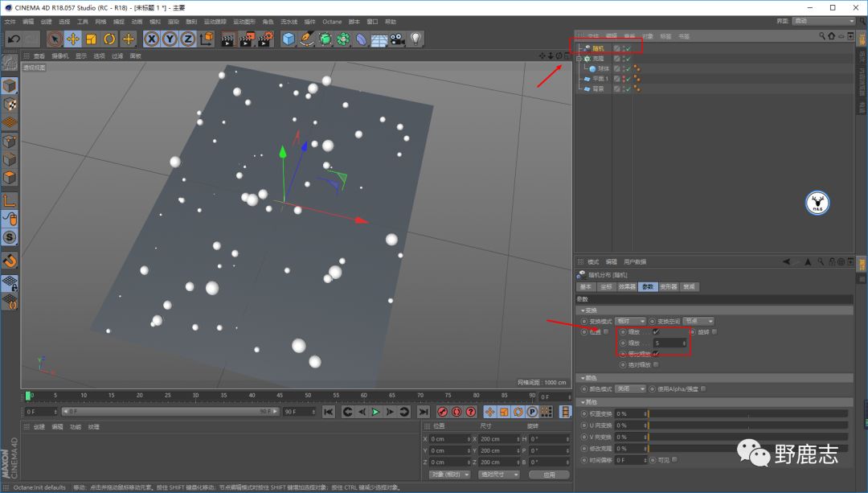Select the Move tool in the top toolbar
The width and height of the screenshot is (868, 493).
(x=73, y=39)
